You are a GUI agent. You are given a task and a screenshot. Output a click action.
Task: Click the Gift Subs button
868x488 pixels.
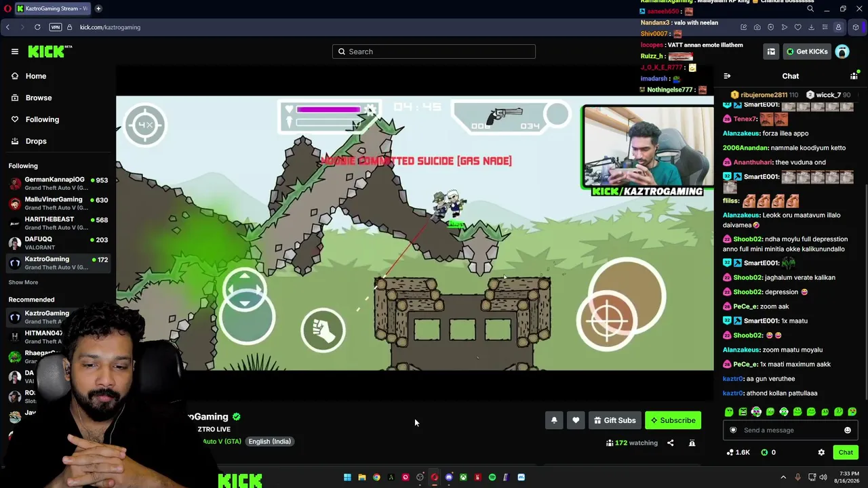[614, 420]
